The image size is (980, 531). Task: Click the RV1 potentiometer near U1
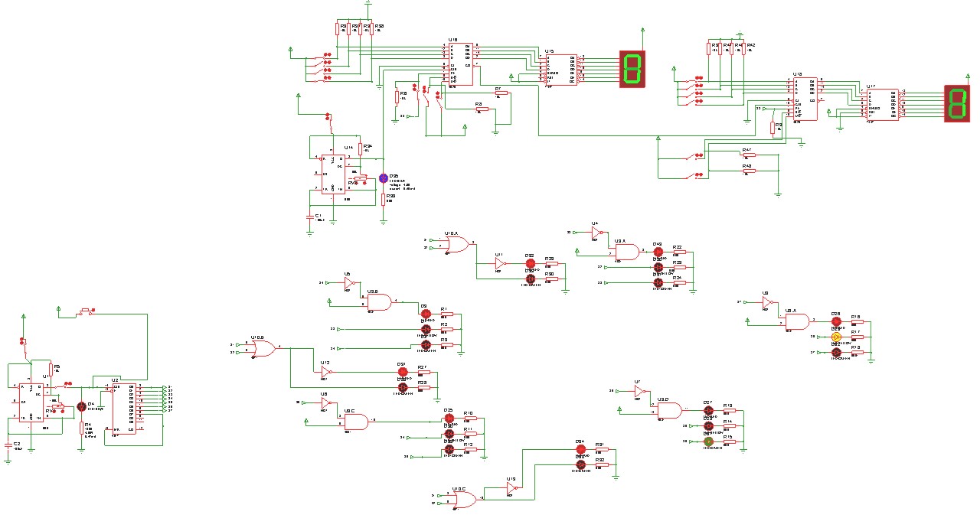(x=58, y=406)
